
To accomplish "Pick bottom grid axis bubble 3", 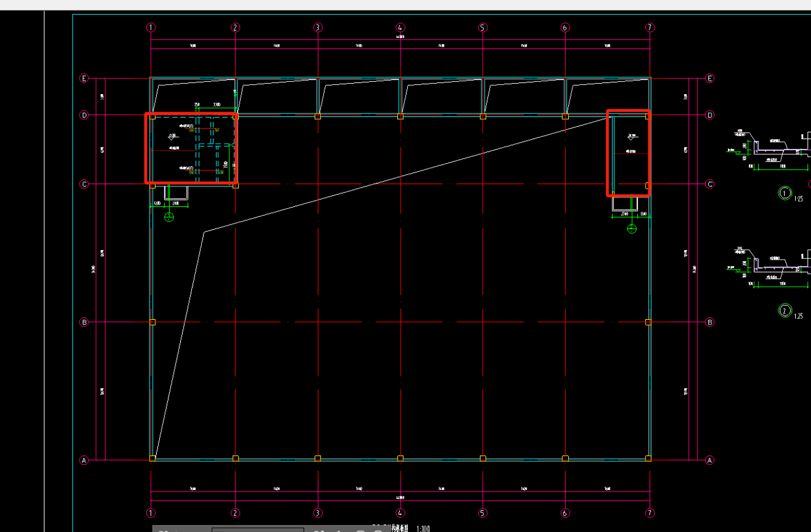I will tap(318, 513).
